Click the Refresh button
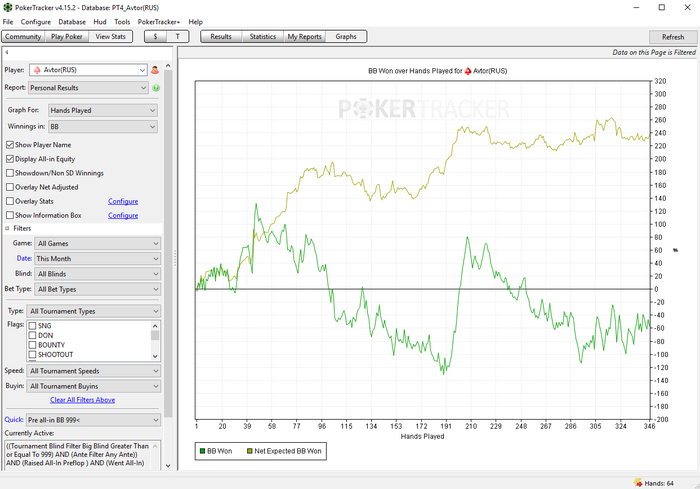This screenshot has height=489, width=700. pos(673,37)
